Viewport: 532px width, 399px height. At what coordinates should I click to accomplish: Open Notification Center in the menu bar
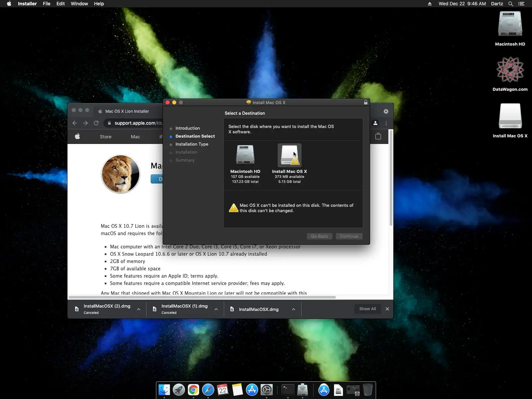(521, 4)
